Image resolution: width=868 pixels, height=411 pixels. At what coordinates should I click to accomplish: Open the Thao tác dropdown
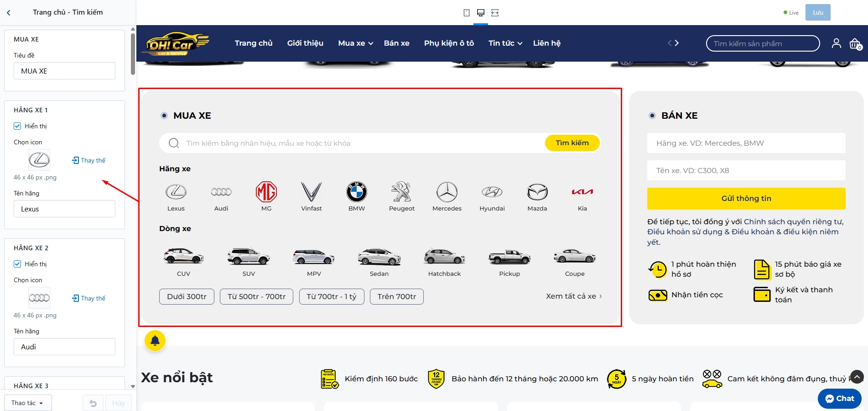(x=28, y=403)
